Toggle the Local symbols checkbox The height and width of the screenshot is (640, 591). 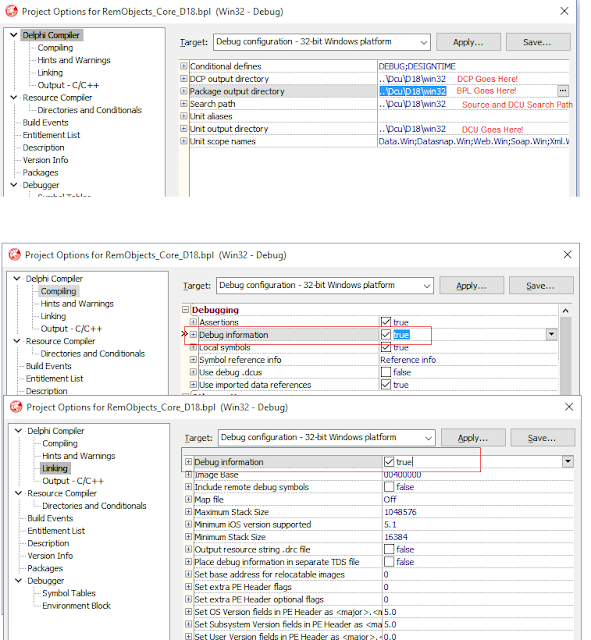[x=386, y=347]
